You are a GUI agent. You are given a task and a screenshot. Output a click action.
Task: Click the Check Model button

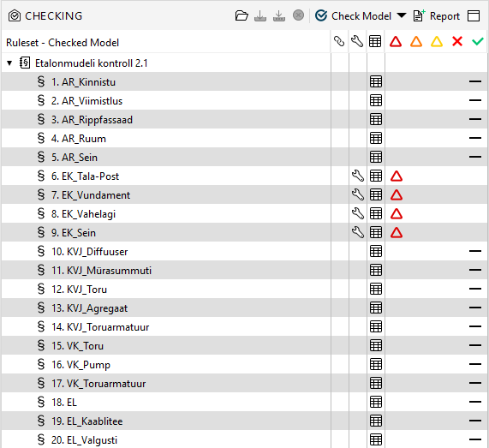pyautogui.click(x=353, y=15)
